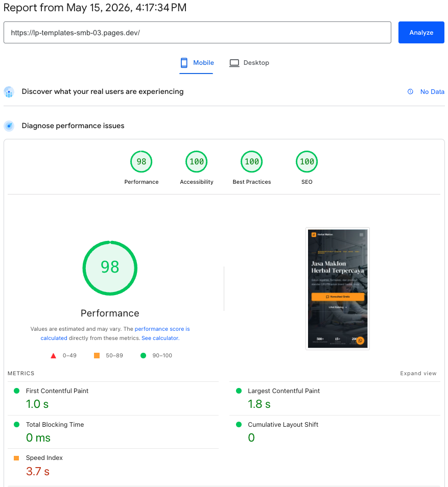
Task: Click the green dot beside First Contentful Paint
Action: pos(17,391)
